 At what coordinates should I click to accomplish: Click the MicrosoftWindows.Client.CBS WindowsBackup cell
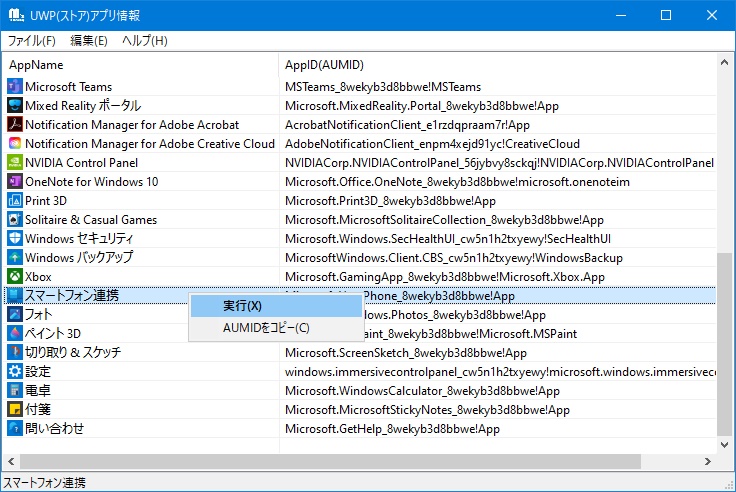[x=453, y=258]
